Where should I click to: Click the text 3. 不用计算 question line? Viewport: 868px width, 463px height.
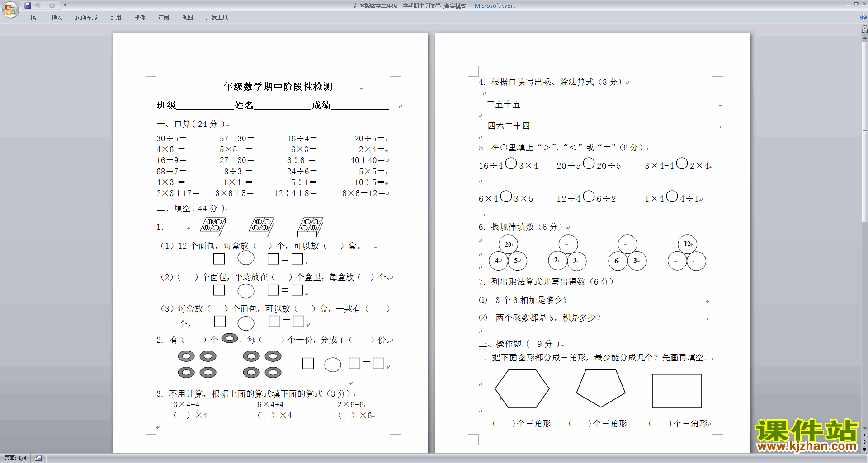253,394
